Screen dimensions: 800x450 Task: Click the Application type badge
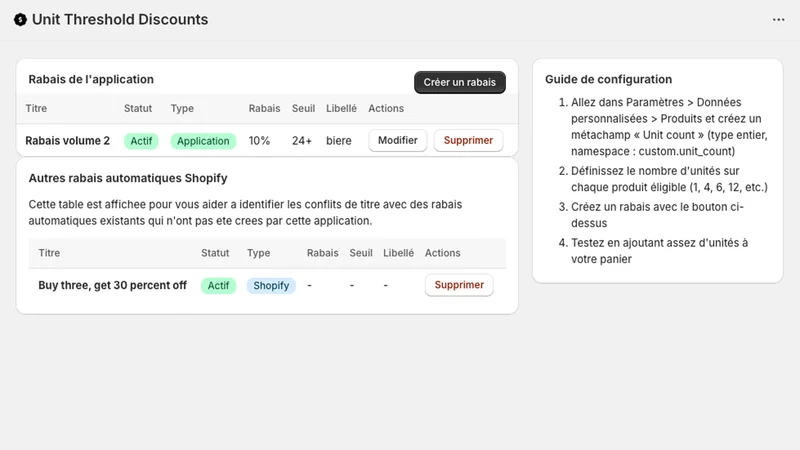pos(203,141)
